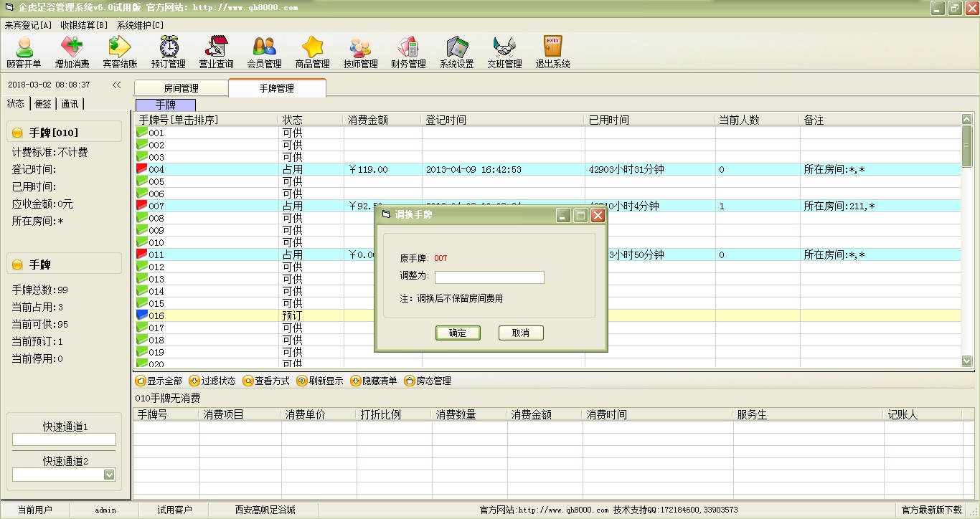
Task: Switch to the 房间管理 tab
Action: point(181,88)
